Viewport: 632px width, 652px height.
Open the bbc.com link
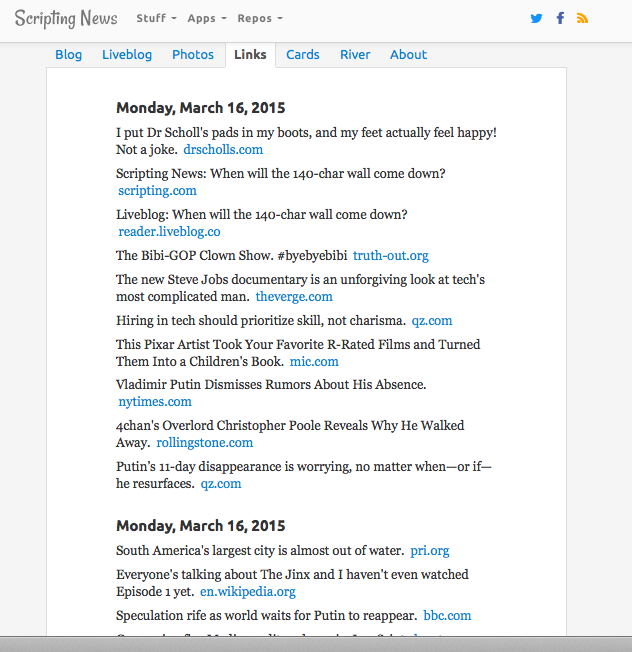click(x=447, y=615)
